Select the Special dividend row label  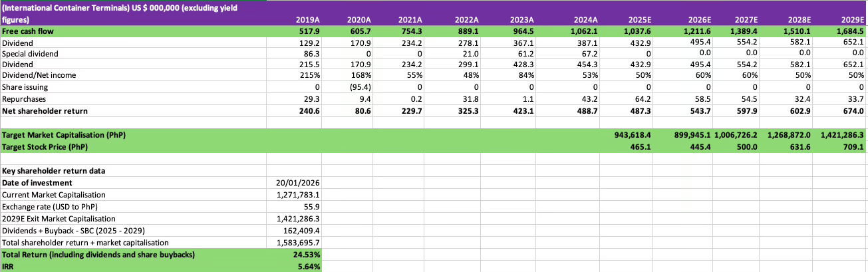30,53
